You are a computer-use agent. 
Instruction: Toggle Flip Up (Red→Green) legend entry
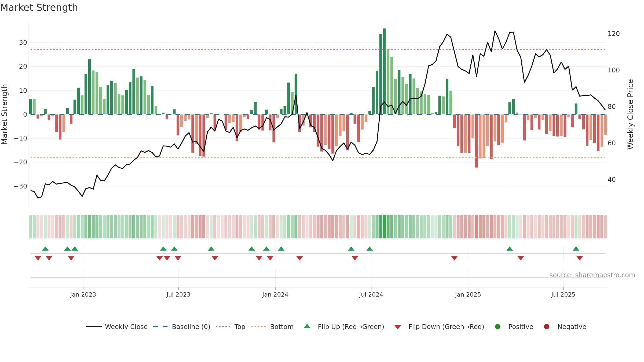[344, 327]
